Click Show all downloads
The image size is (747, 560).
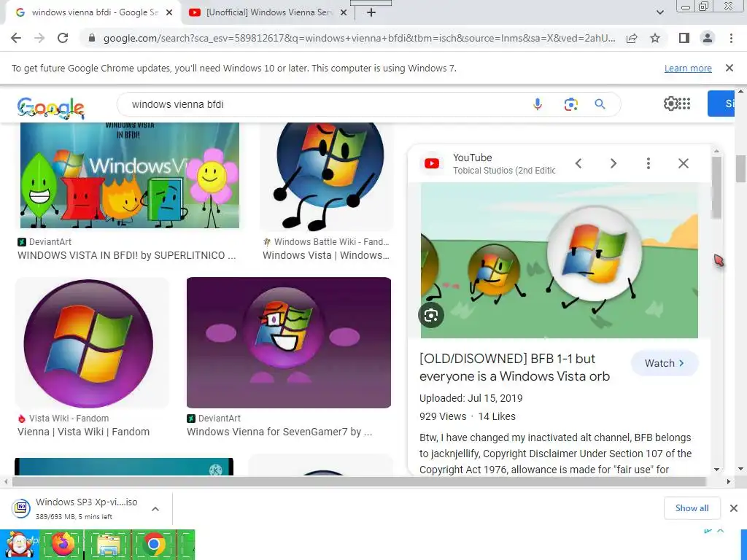coord(692,508)
